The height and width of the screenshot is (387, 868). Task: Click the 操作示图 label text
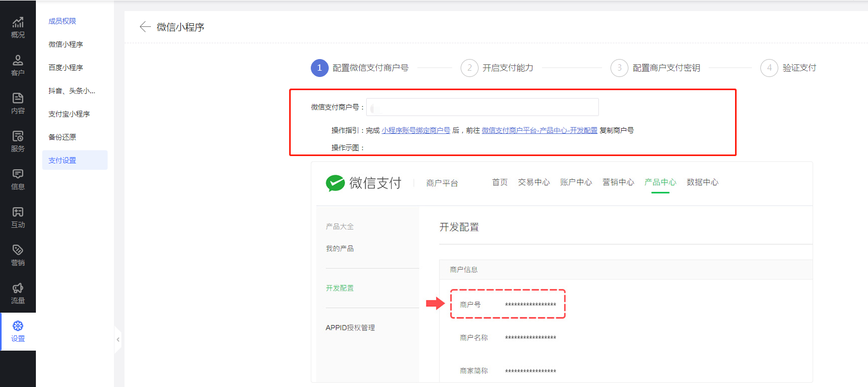[348, 148]
